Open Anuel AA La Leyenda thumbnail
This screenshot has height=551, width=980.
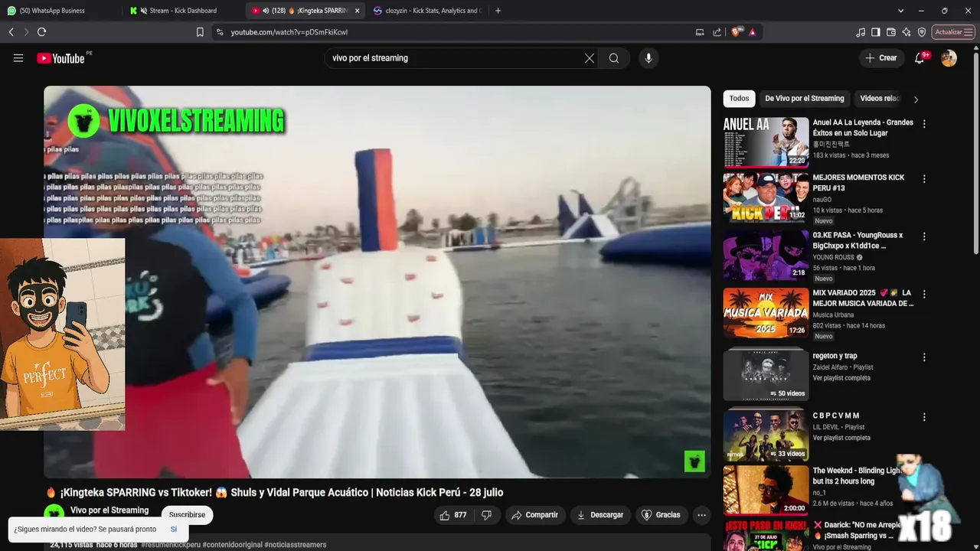[766, 142]
